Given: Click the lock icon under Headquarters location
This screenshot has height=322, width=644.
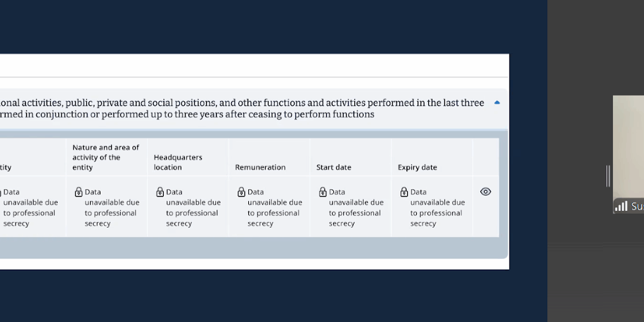Looking at the screenshot, I should [159, 192].
